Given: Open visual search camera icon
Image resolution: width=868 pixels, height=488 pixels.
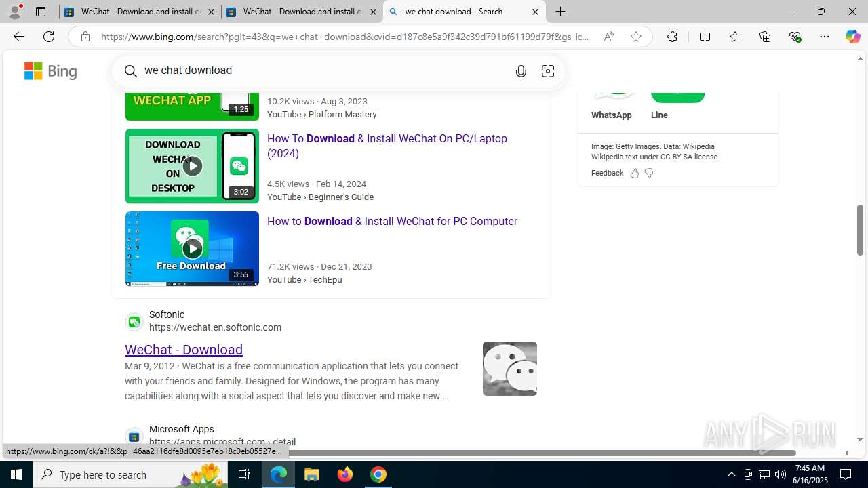Looking at the screenshot, I should pyautogui.click(x=548, y=70).
